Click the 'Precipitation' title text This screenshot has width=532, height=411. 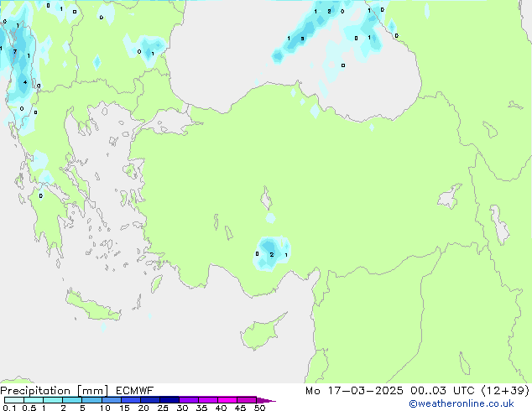(x=35, y=391)
